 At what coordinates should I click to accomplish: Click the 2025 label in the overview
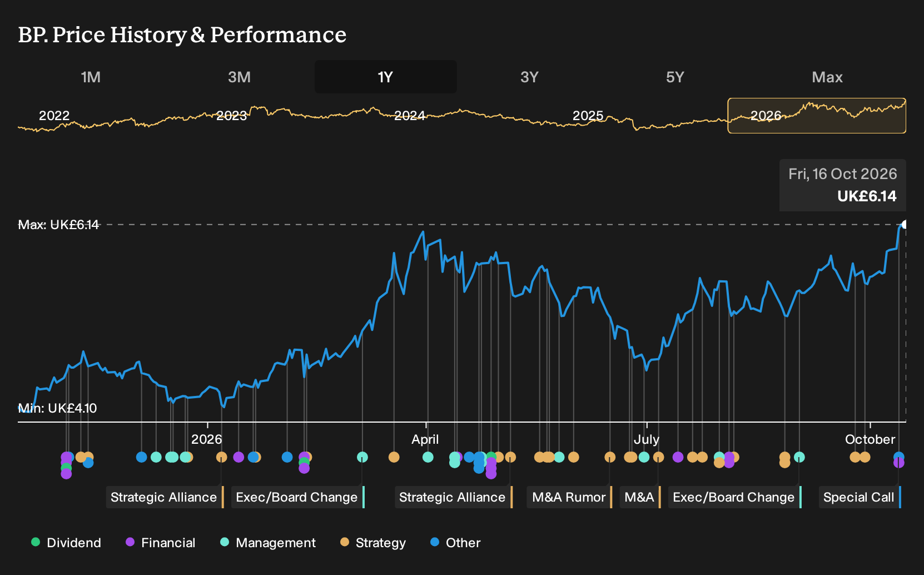(588, 116)
